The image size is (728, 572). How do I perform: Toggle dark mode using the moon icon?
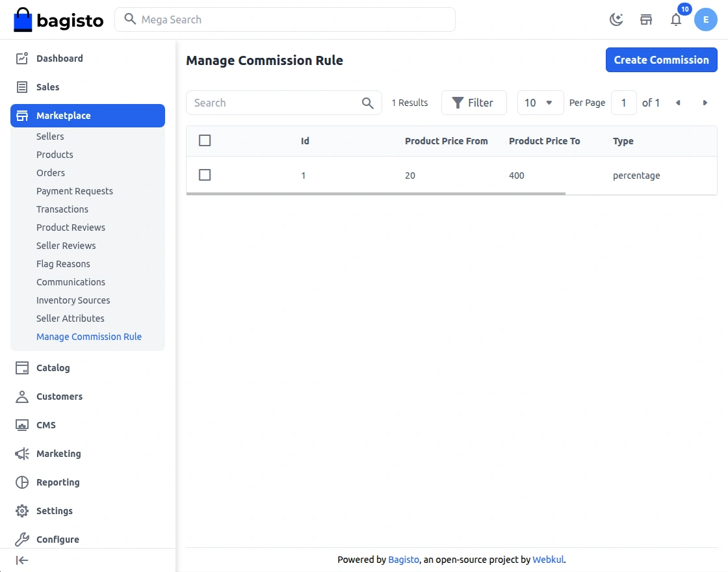point(616,19)
